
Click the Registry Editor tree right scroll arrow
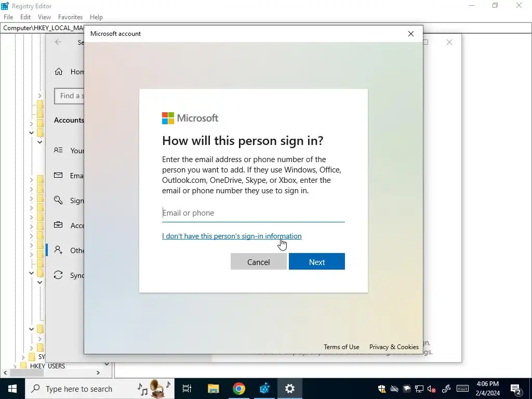[x=98, y=373]
